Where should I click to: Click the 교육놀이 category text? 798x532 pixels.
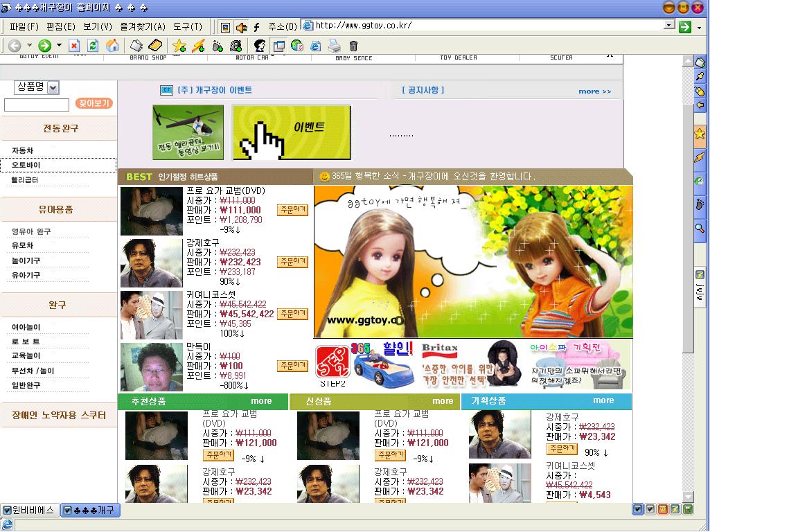point(26,355)
